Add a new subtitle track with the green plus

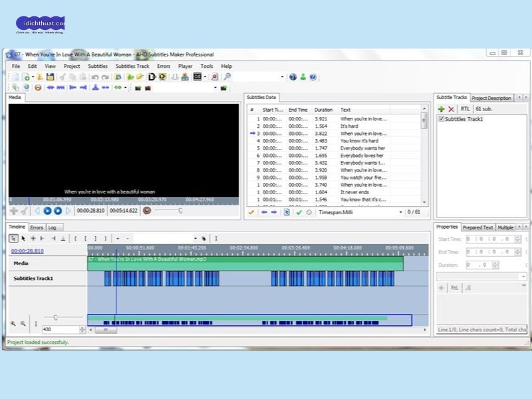pos(441,108)
